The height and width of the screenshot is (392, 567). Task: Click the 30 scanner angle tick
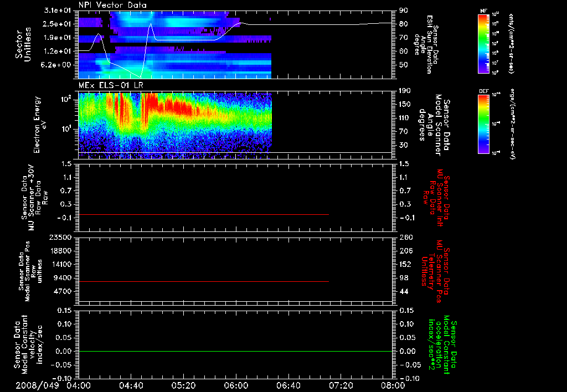pyautogui.click(x=403, y=146)
